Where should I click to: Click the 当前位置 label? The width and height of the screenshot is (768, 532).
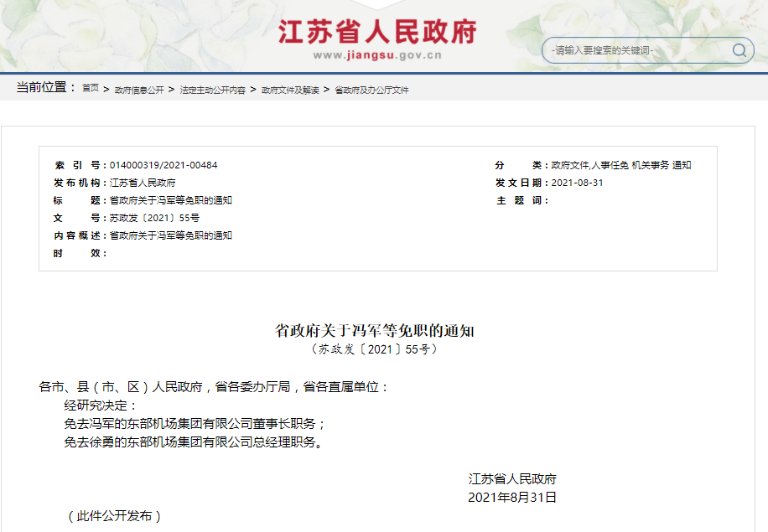(46, 88)
